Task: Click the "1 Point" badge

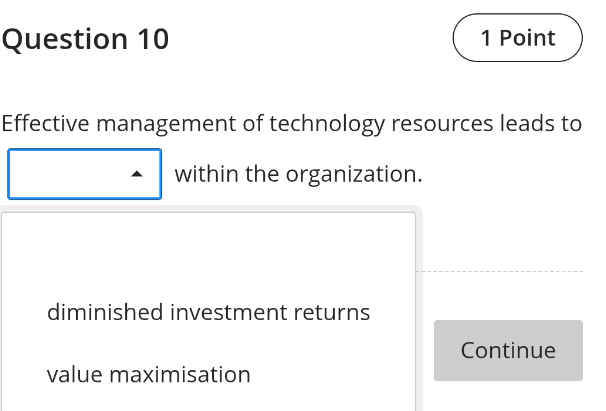Action: coord(517,38)
